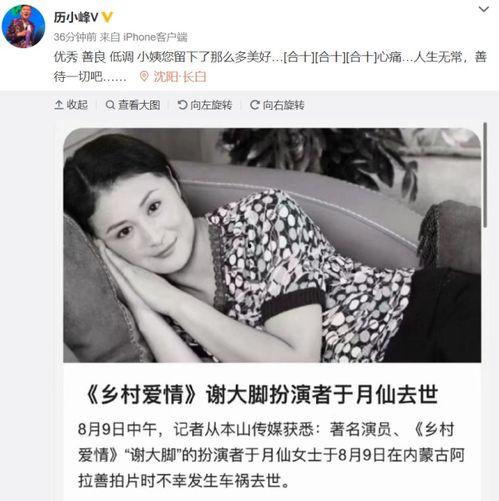Open the 历小峰V username link

(76, 17)
